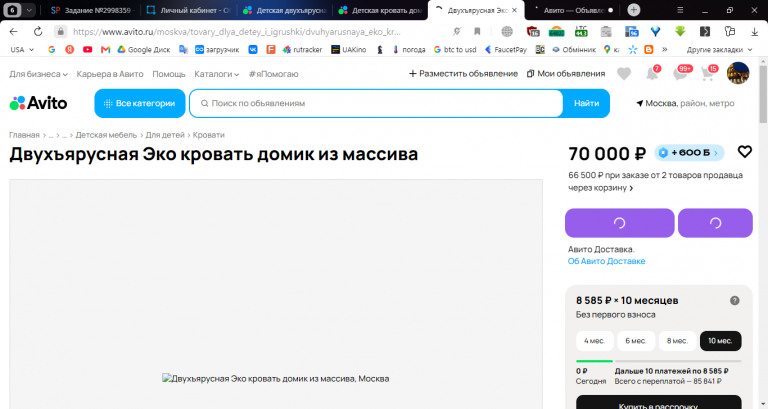Image resolution: width=768 pixels, height=409 pixels.
Task: Bookmark this page with the bookmark icon
Action: tap(477, 31)
